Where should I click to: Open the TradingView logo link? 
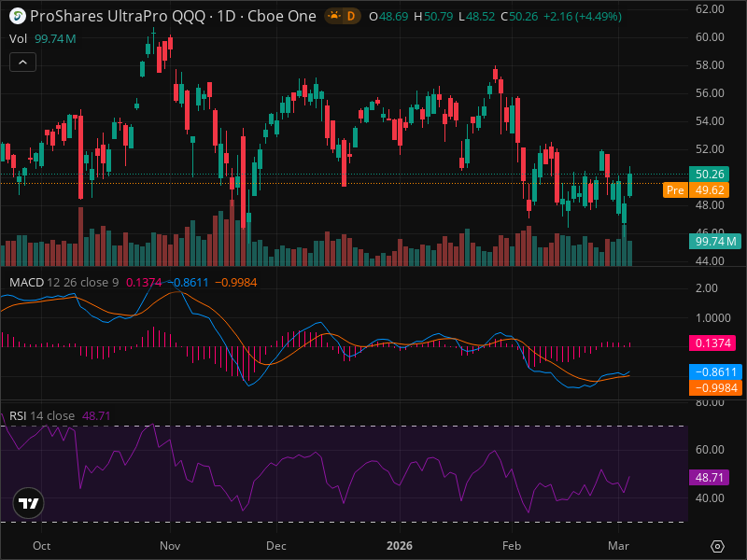(29, 503)
